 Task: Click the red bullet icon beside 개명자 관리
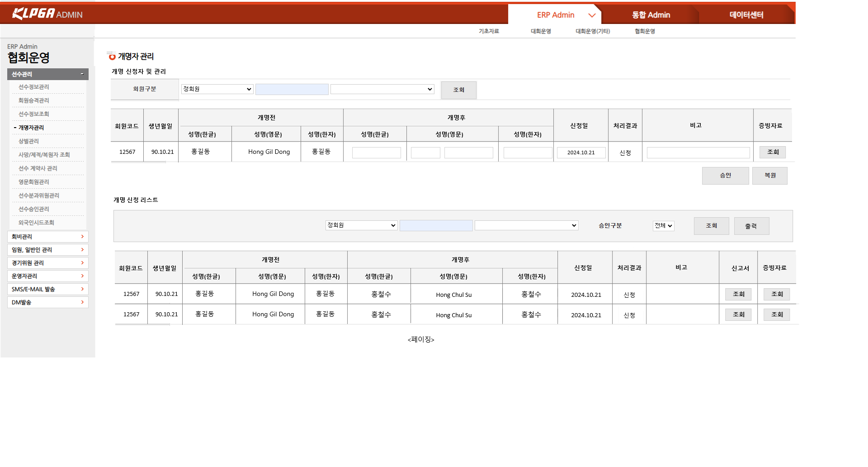112,57
